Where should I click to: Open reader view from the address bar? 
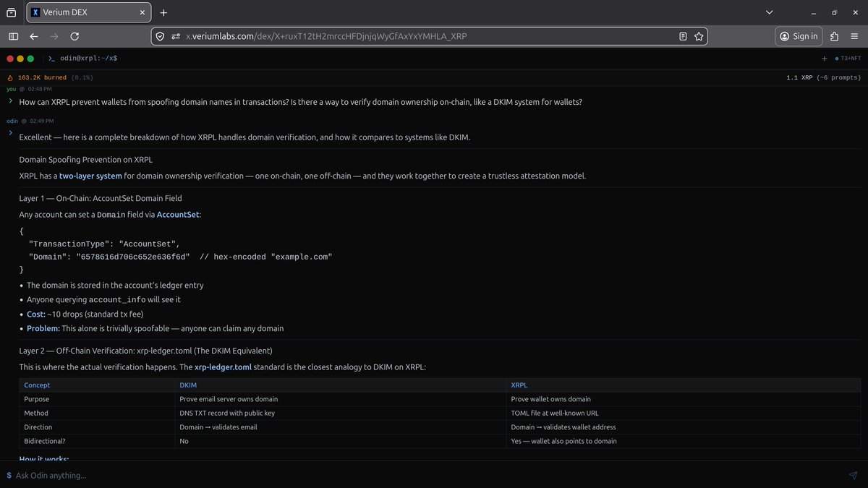point(681,35)
